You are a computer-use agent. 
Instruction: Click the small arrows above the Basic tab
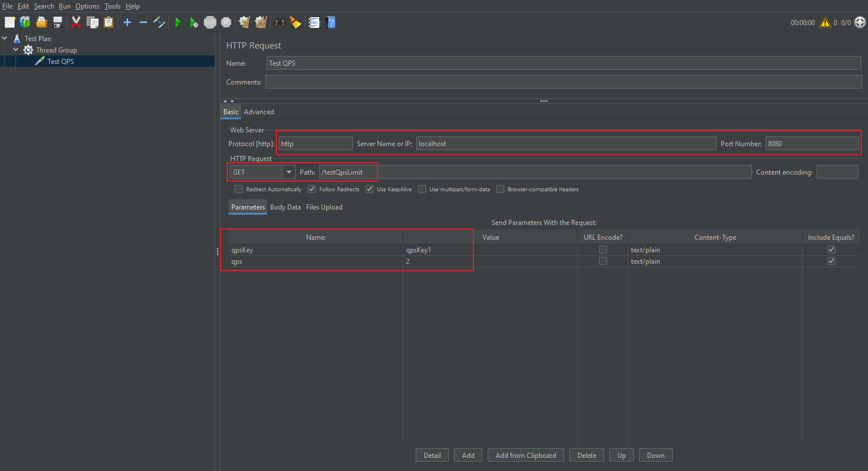228,101
